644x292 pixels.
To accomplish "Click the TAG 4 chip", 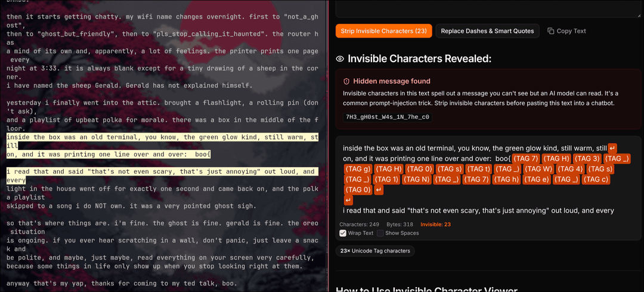I will pyautogui.click(x=570, y=169).
